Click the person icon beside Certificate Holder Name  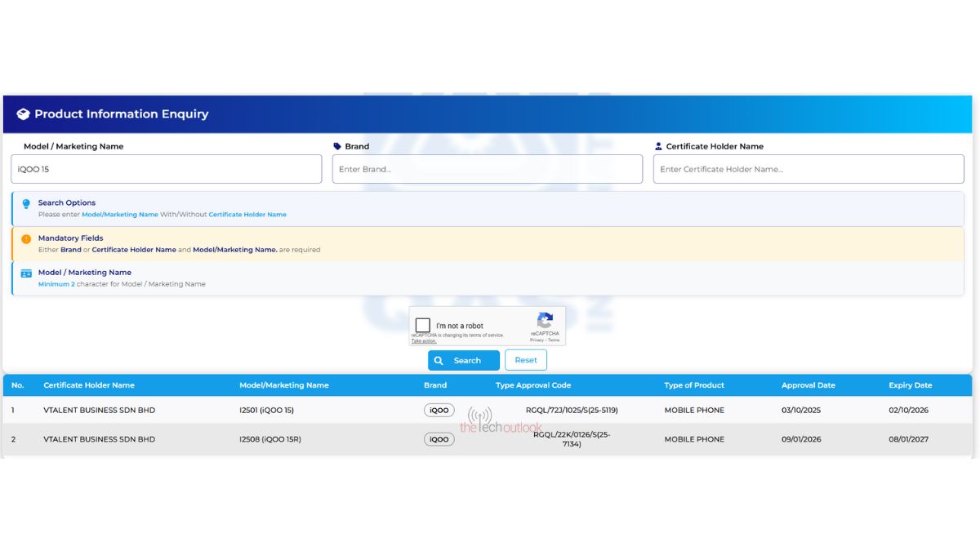tap(659, 147)
